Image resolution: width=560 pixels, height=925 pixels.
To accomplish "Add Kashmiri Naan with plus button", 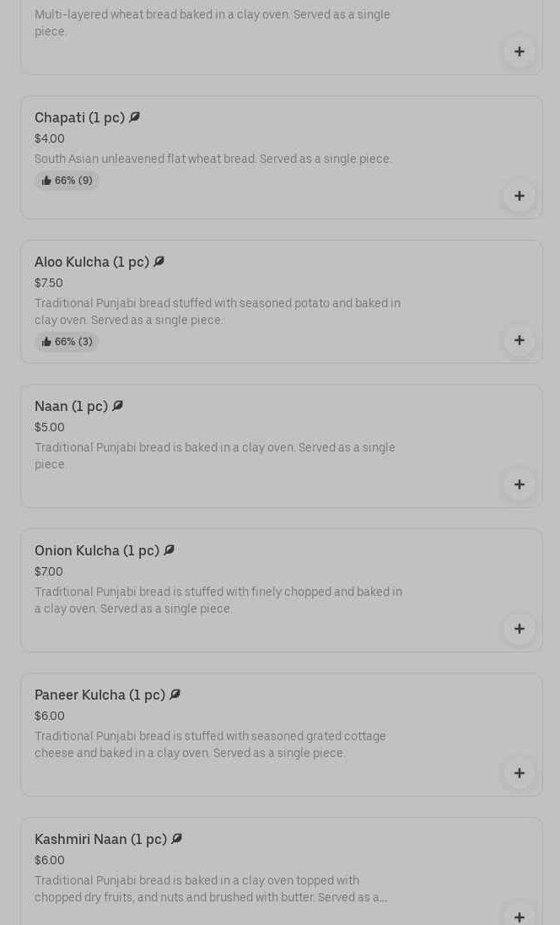I will tap(520, 917).
